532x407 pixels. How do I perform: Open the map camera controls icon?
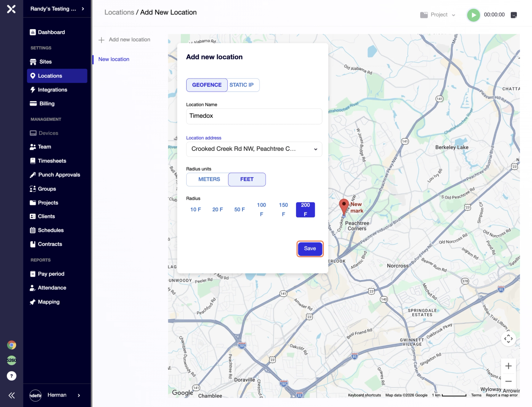tap(508, 339)
